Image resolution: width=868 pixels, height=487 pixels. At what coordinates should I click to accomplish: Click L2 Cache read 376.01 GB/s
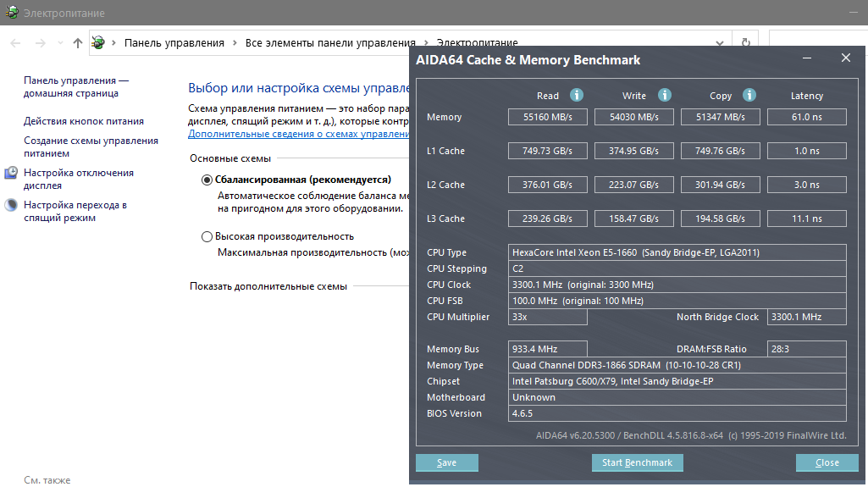coord(548,185)
